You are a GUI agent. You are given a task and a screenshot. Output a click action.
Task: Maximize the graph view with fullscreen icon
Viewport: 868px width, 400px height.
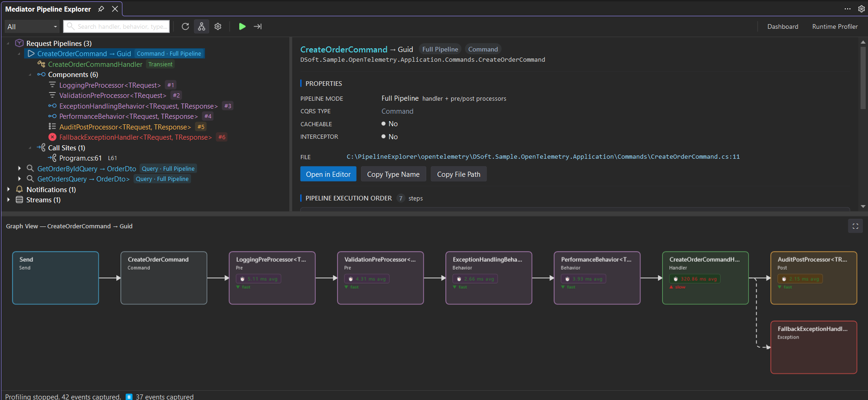[x=855, y=226]
